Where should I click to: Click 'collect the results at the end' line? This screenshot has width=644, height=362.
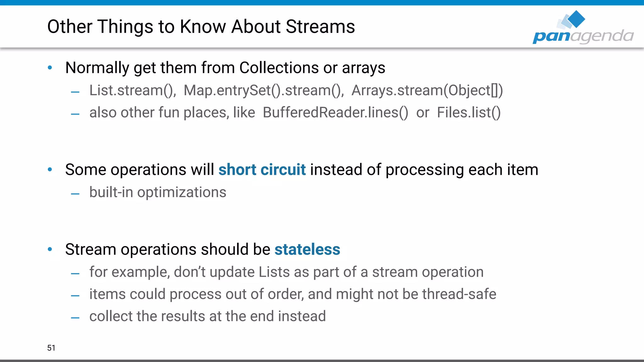click(x=208, y=316)
